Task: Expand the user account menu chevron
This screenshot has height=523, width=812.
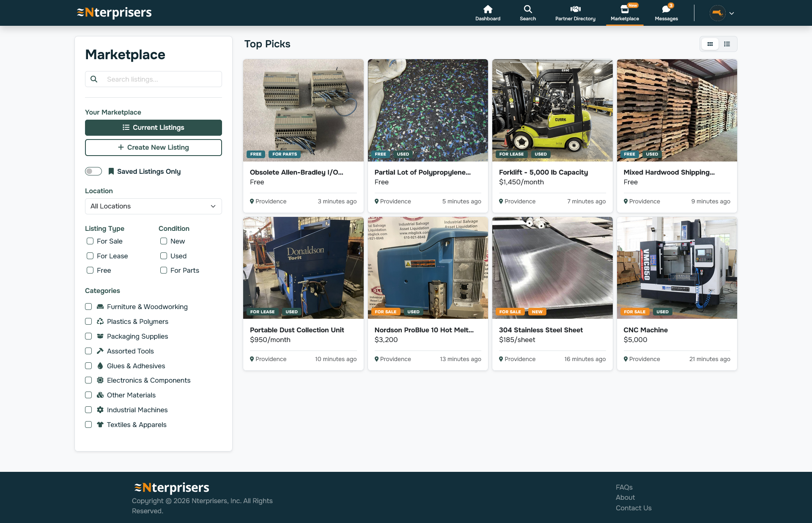Action: 731,13
